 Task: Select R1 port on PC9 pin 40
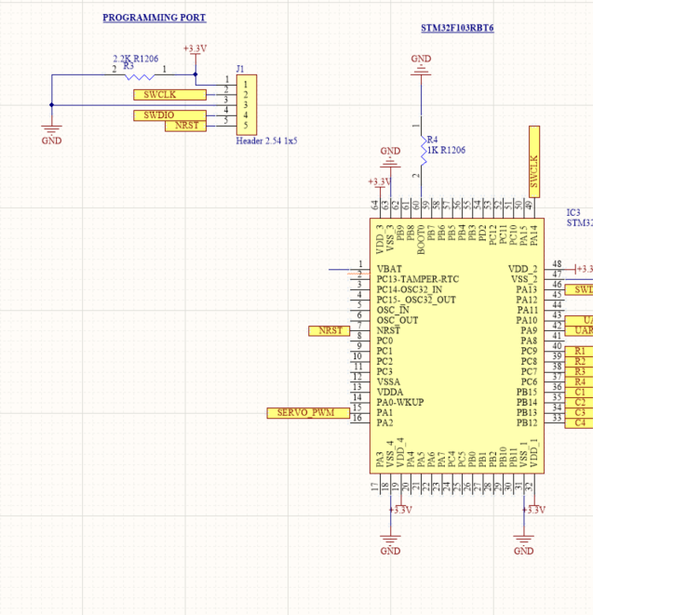coord(579,352)
